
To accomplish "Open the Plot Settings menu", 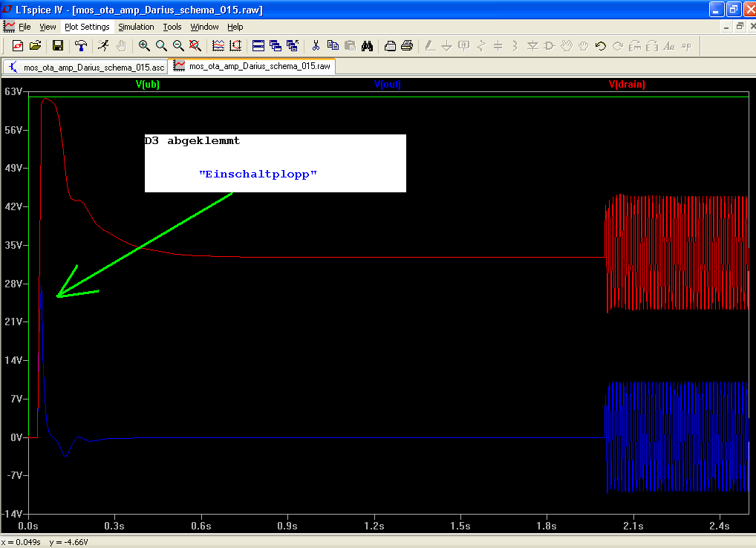I will [x=88, y=27].
